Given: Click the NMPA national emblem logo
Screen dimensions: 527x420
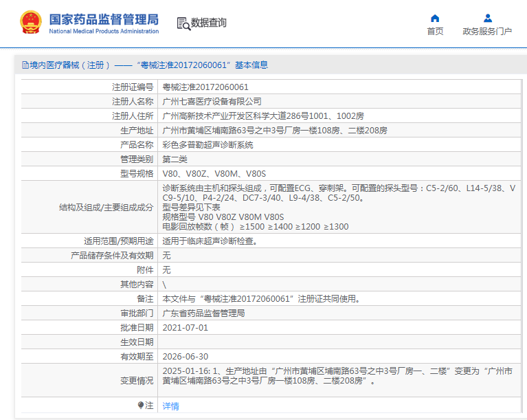Looking at the screenshot, I should point(30,23).
